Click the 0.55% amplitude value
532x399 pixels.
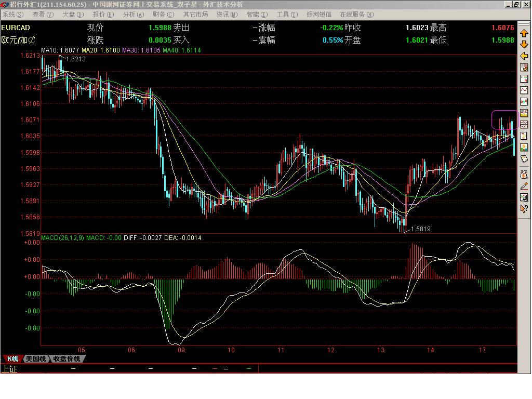click(x=333, y=40)
